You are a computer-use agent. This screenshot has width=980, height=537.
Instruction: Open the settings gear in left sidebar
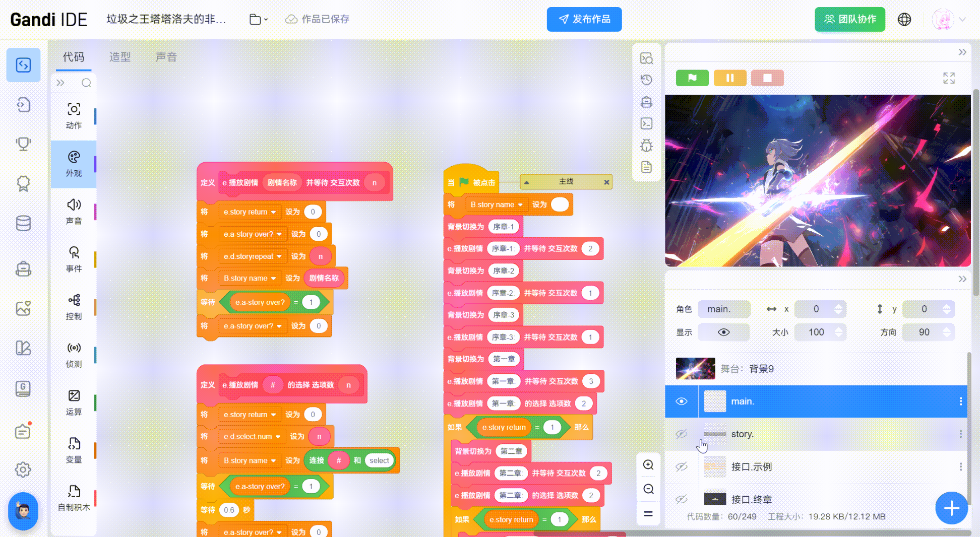[23, 469]
